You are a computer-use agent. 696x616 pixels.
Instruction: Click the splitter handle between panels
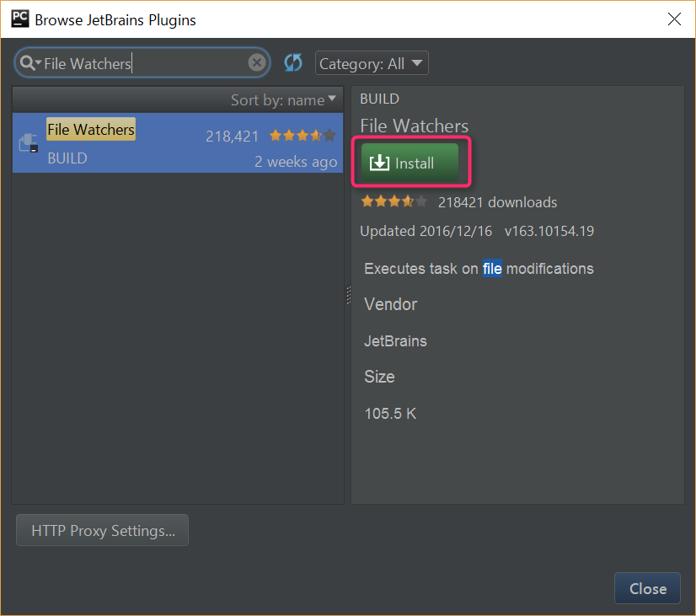click(x=348, y=295)
